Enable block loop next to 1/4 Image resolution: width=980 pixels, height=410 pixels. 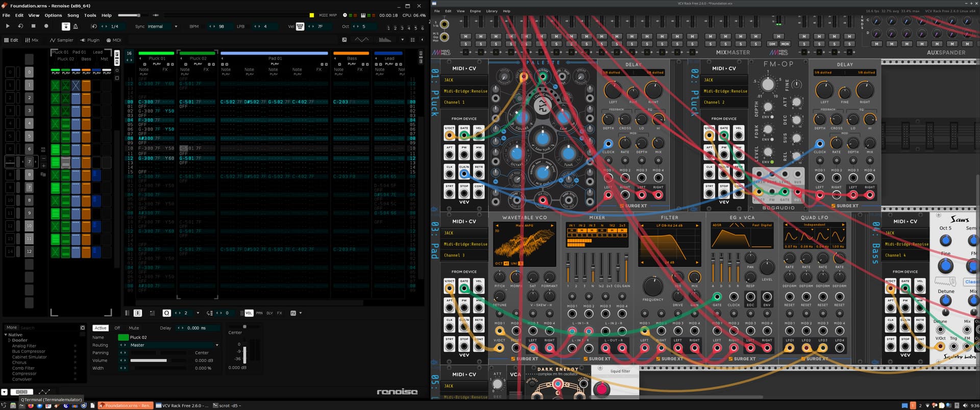(94, 26)
